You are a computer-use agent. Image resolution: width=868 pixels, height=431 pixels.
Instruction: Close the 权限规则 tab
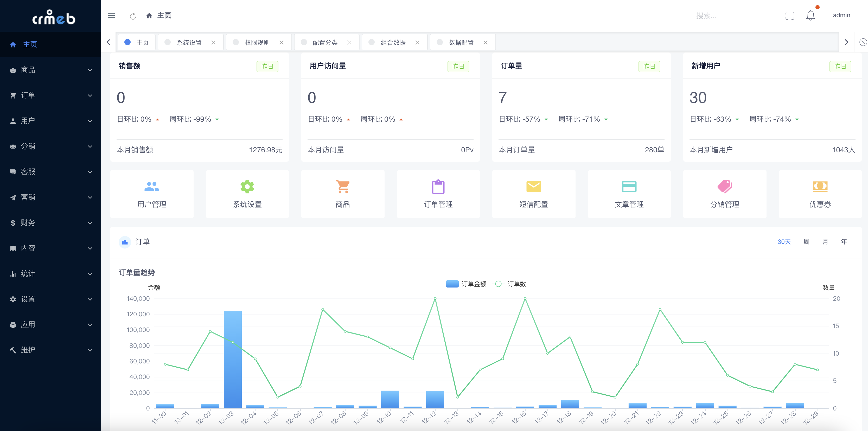(281, 42)
